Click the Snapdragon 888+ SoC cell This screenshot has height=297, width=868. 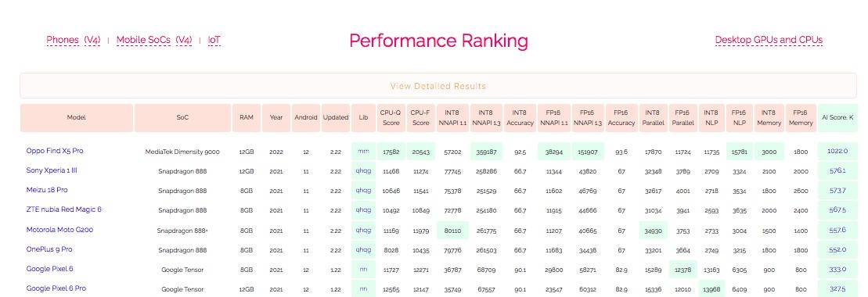click(x=182, y=231)
